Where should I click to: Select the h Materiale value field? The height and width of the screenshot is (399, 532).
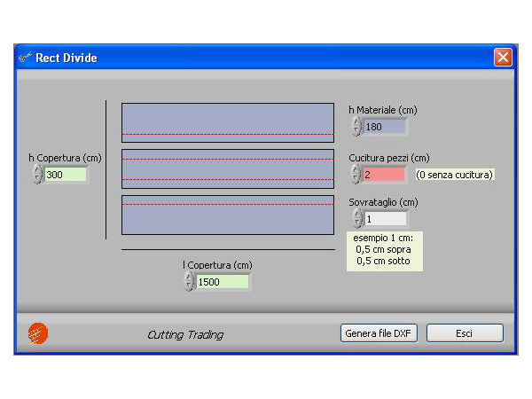pyautogui.click(x=385, y=127)
